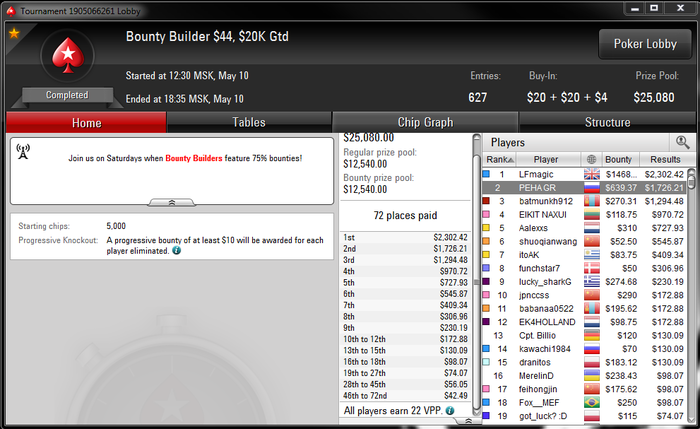Click the broadcast antenna news icon

pos(23,151)
